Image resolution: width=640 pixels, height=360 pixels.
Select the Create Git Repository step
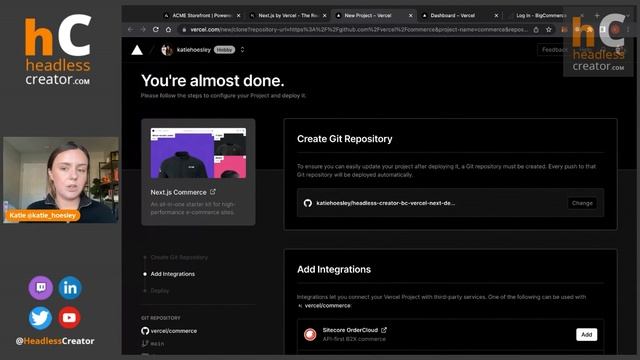pos(179,258)
